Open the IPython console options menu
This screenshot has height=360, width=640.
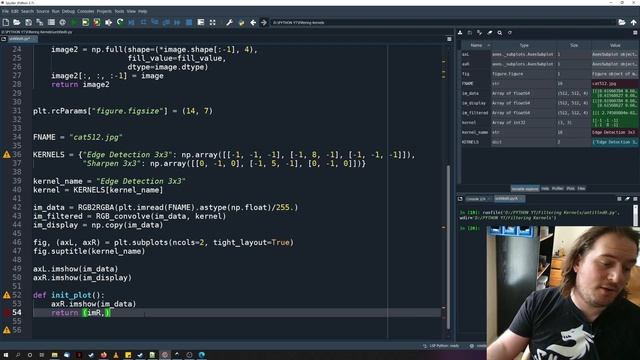tap(635, 199)
